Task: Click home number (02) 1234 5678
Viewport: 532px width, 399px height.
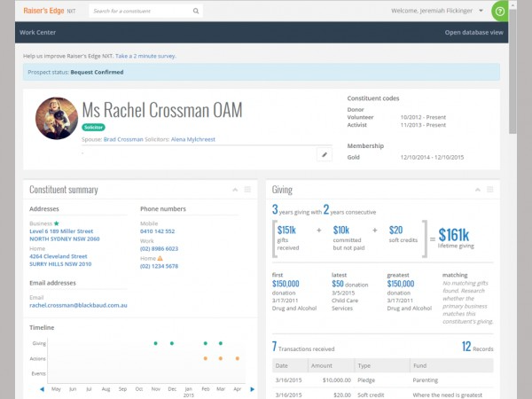Action: [159, 266]
